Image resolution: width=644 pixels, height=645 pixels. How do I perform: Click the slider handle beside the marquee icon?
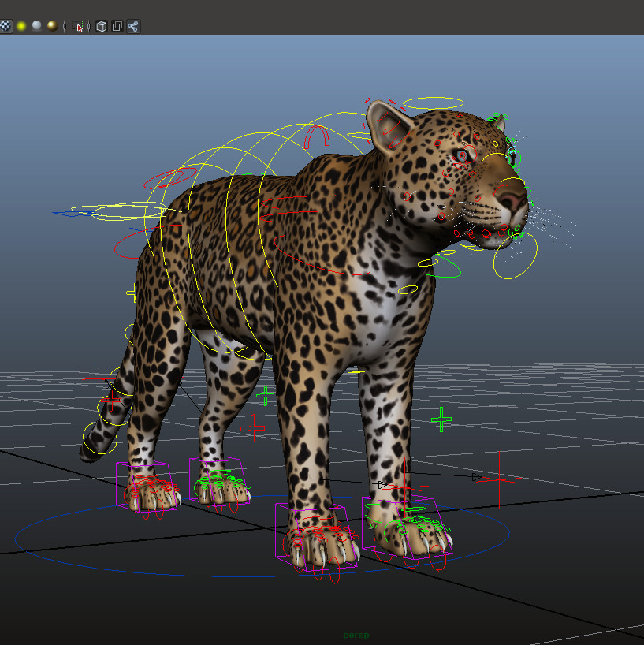coord(65,25)
